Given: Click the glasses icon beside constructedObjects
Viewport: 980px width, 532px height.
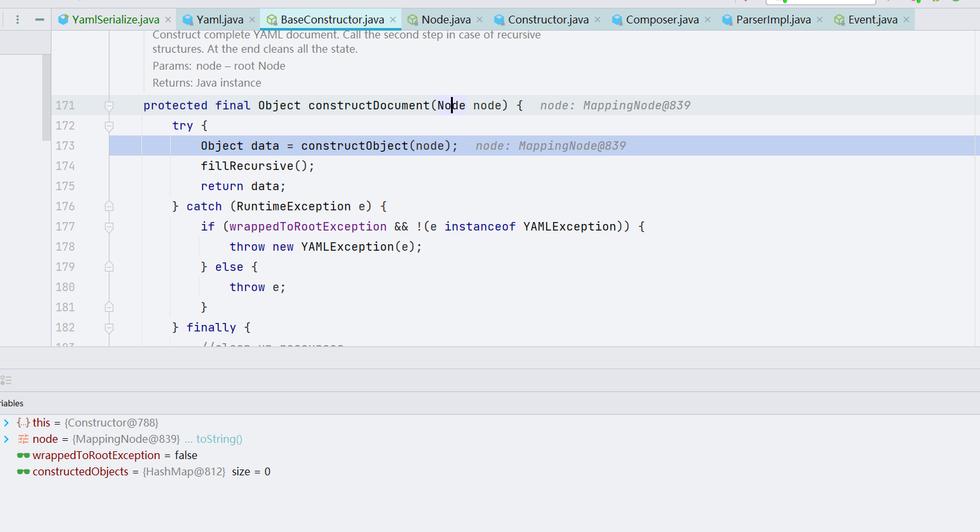Looking at the screenshot, I should (23, 472).
